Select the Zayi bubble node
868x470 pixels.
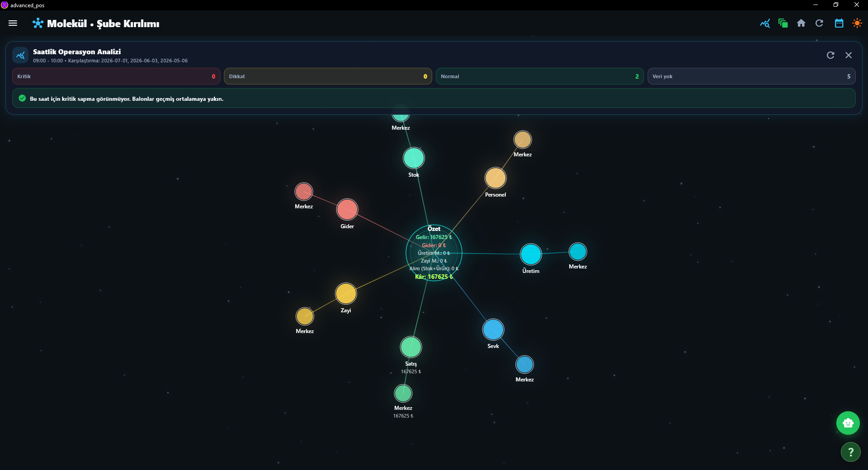pyautogui.click(x=346, y=294)
